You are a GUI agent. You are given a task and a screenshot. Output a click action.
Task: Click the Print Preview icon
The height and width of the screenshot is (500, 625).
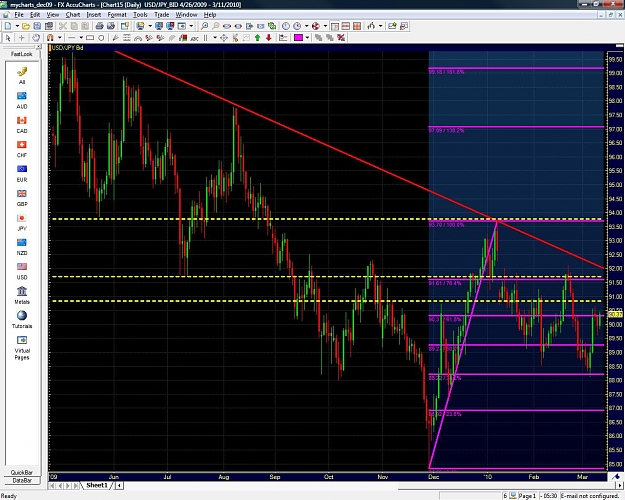111,26
